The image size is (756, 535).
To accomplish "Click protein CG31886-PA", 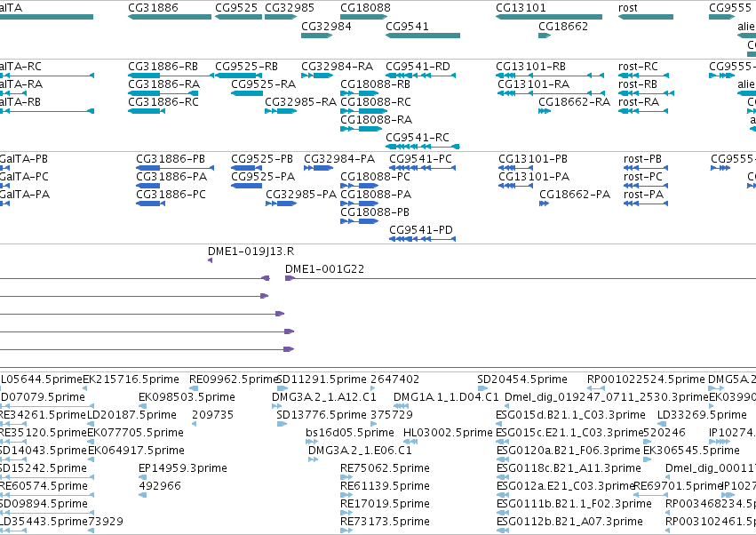I will coord(148,186).
